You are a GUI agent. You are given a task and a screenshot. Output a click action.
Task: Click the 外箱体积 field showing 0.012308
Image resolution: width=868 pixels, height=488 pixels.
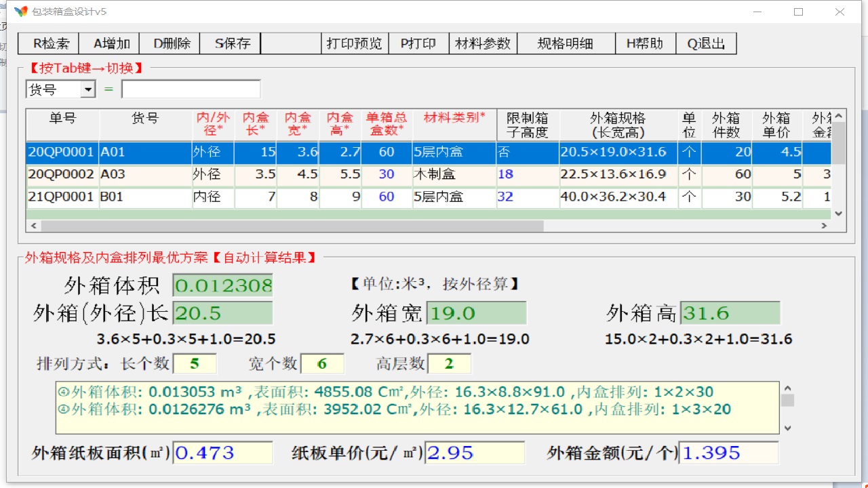click(222, 285)
